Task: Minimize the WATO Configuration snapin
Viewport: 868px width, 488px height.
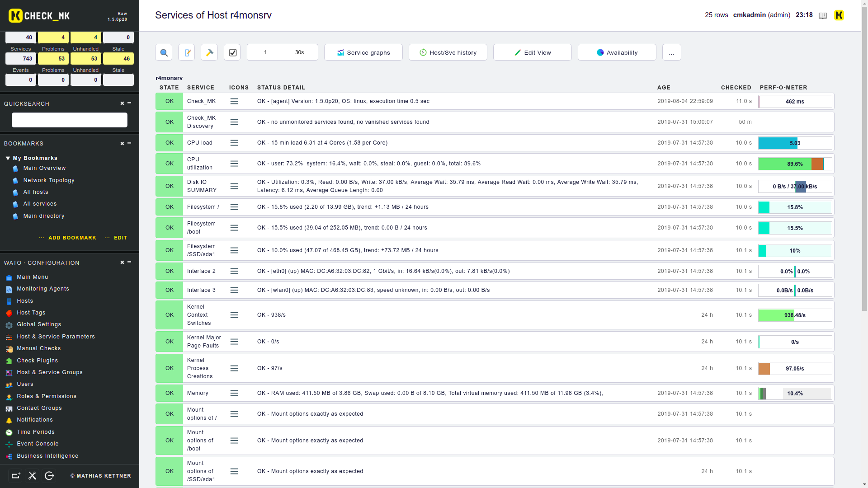Action: 129,262
